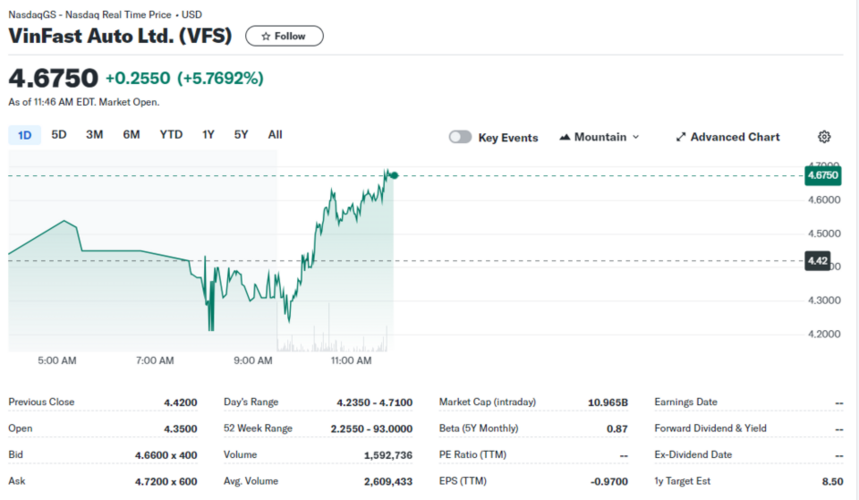
Task: Click the 5:00 AM time axis label
Action: (x=57, y=360)
